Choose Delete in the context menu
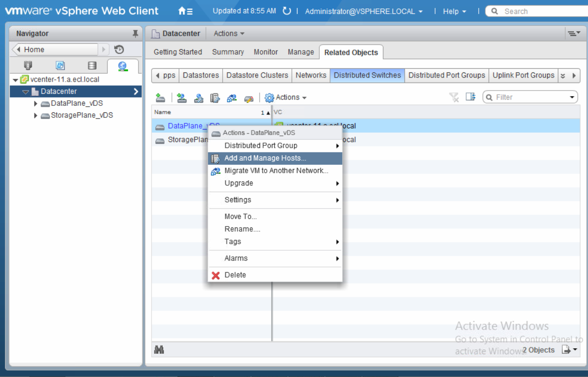This screenshot has height=377, width=588. [x=235, y=275]
